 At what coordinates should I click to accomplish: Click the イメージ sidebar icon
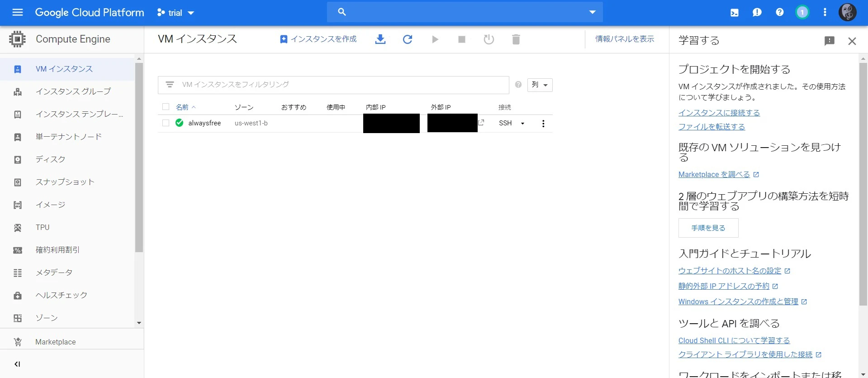pyautogui.click(x=18, y=205)
